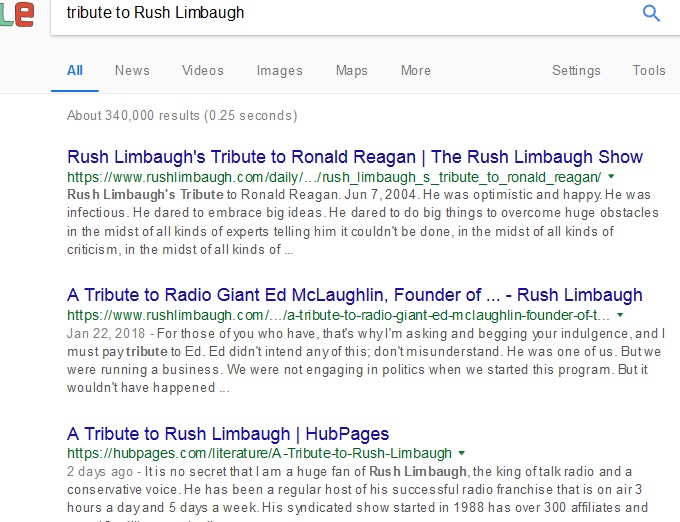Open the search Tools options
Screen dimensions: 680x522
pos(649,71)
